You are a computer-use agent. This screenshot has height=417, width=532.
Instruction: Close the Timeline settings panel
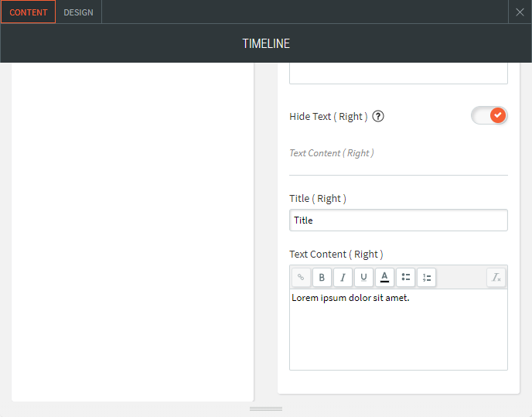[x=520, y=12]
